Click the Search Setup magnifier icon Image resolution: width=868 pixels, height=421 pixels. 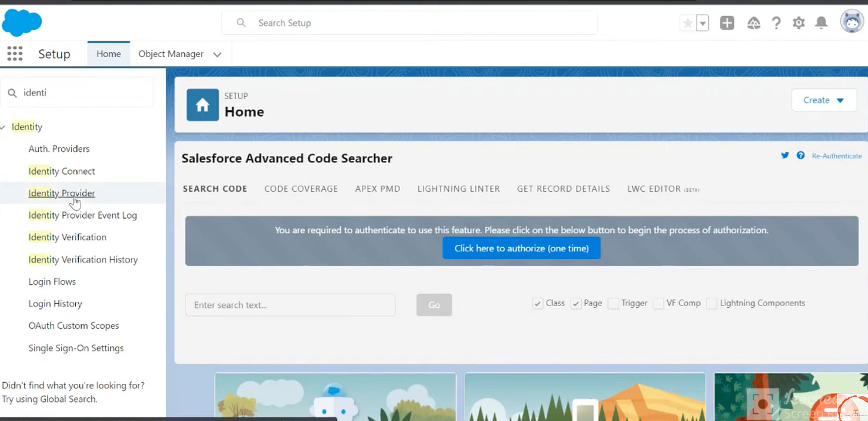pos(241,23)
